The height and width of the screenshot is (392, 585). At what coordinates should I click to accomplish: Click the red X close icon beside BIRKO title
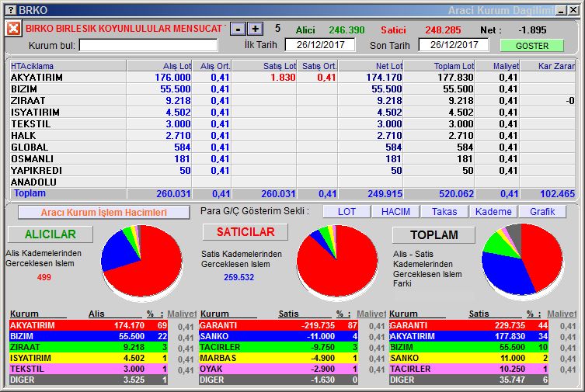coord(13,29)
